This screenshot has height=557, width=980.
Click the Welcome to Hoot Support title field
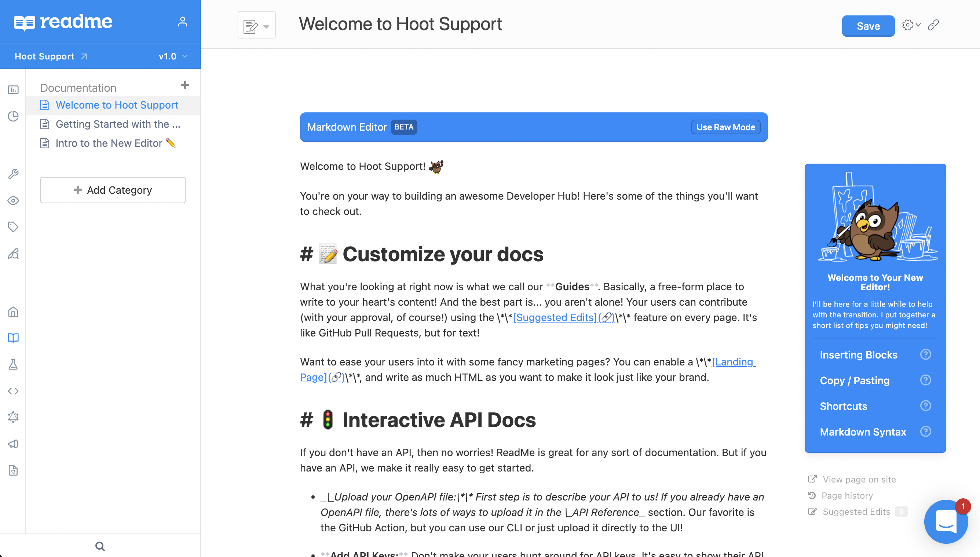coord(400,24)
